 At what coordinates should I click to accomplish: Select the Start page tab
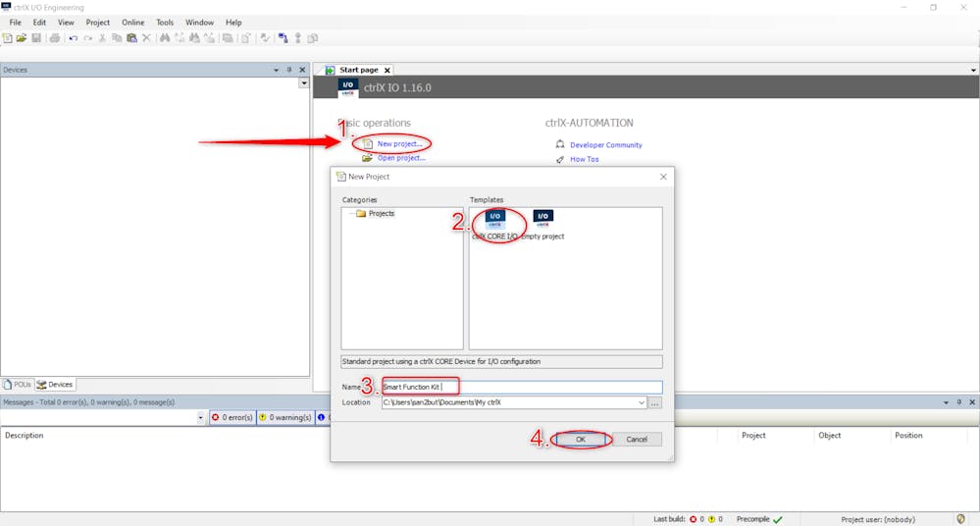coord(358,70)
